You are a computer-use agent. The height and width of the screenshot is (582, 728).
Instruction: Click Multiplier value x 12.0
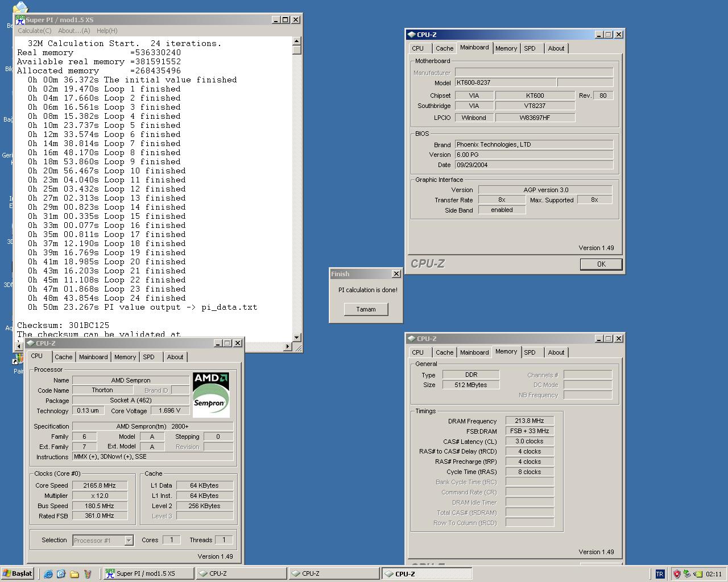(100, 496)
